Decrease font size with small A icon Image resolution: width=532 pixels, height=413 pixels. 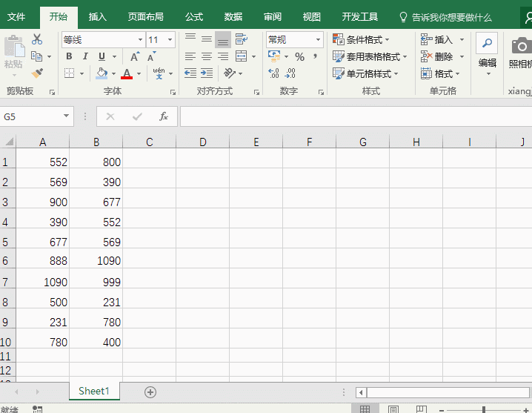(152, 56)
